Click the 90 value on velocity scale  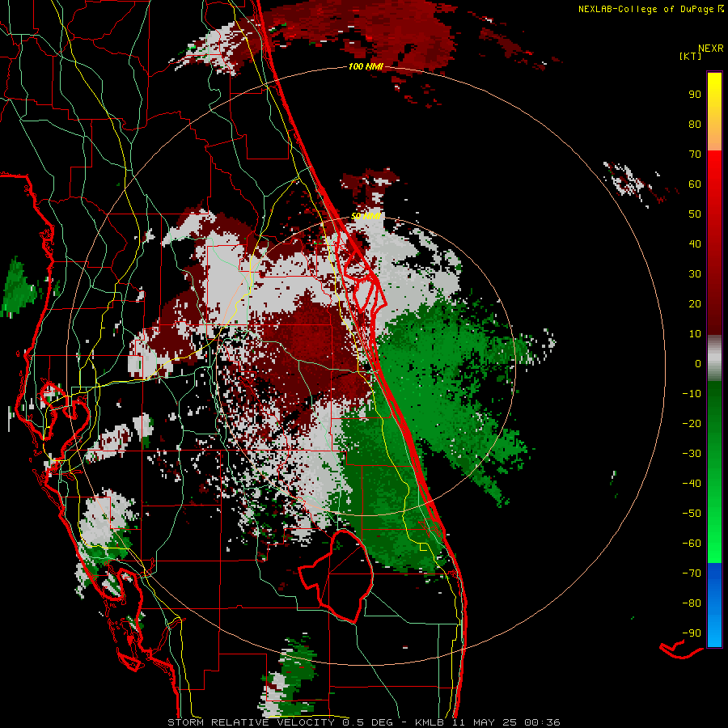[695, 95]
